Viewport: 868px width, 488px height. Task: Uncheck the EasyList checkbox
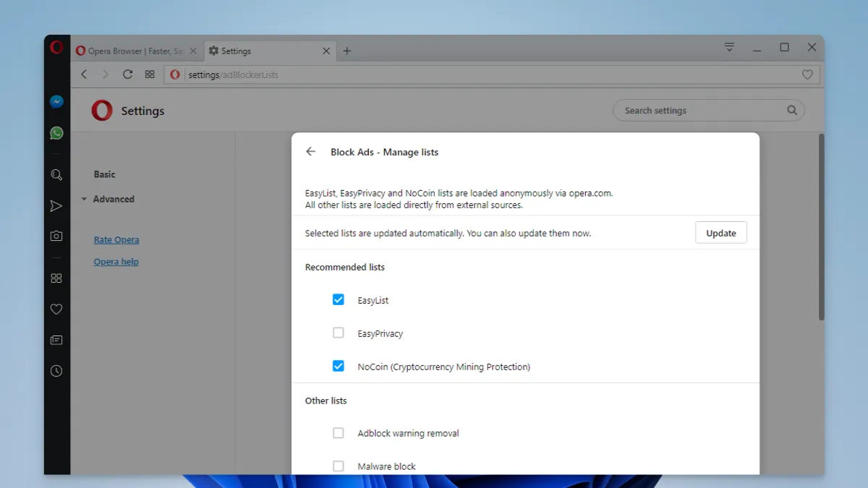338,299
